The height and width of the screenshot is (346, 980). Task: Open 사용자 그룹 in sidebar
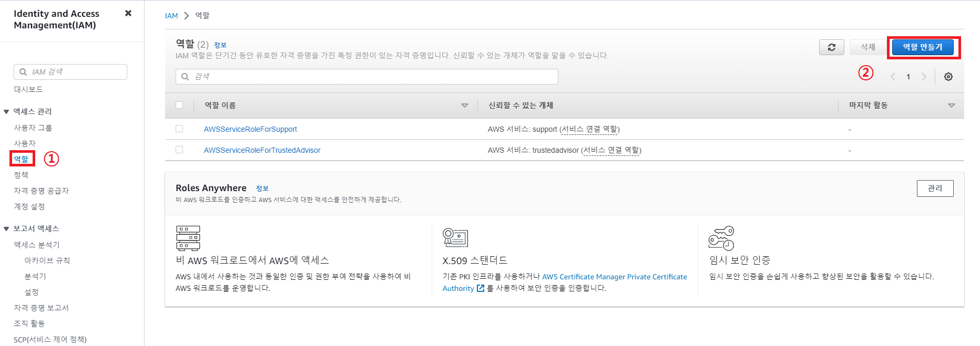coord(33,128)
